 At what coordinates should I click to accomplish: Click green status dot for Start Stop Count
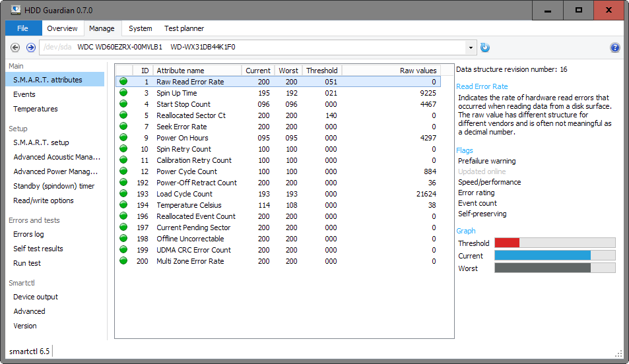coord(123,104)
